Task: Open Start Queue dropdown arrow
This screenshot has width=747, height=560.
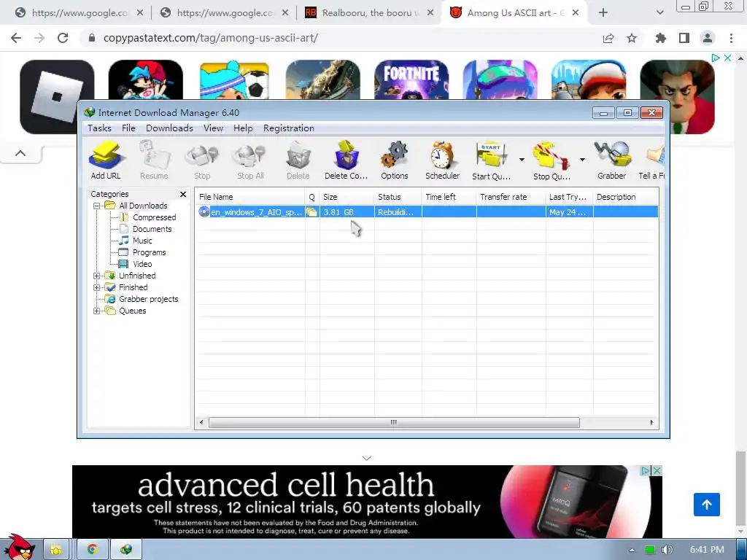Action: [522, 160]
